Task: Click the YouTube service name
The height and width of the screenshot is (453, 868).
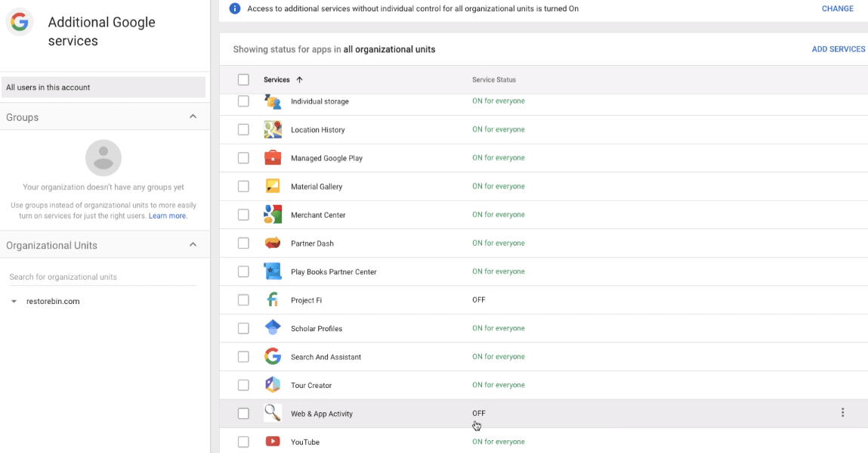Action: tap(305, 442)
